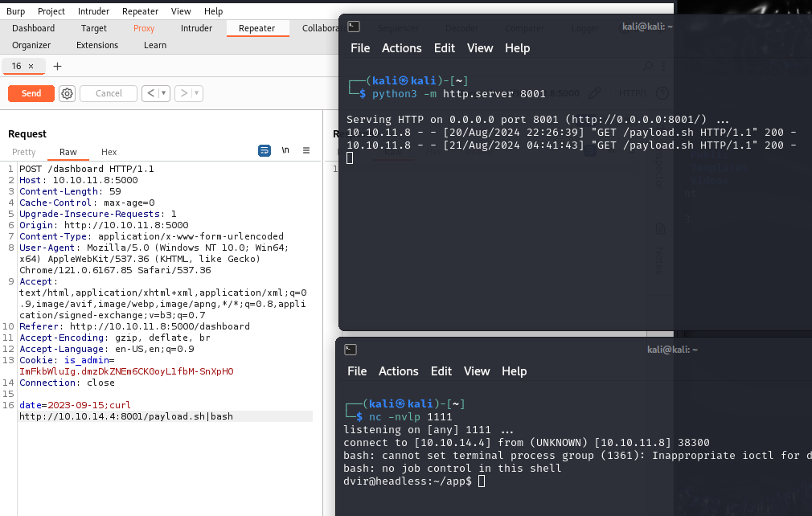Add new Repeater tab with plus
Viewport: 812px width, 516px height.
click(57, 66)
